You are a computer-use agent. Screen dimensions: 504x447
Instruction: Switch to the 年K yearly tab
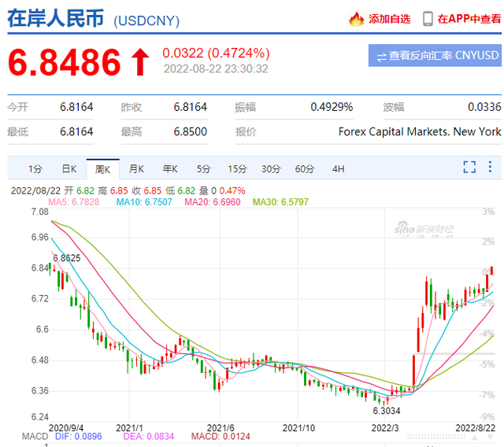click(x=170, y=168)
